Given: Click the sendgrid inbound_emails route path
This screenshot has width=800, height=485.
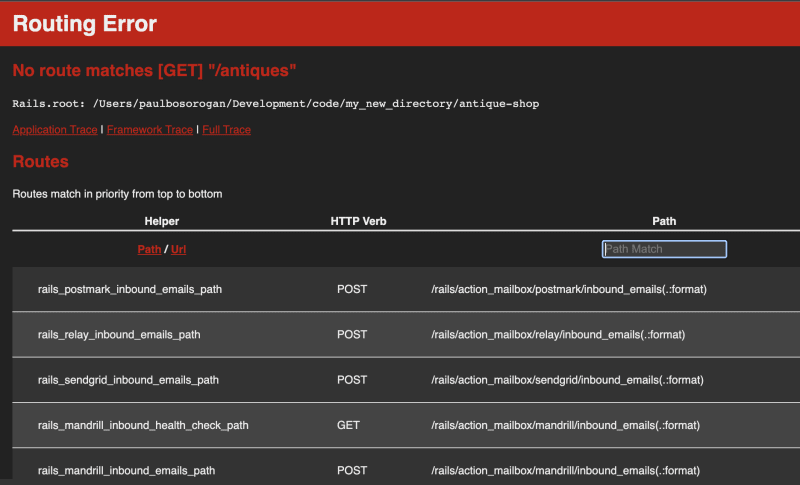Looking at the screenshot, I should tap(567, 380).
